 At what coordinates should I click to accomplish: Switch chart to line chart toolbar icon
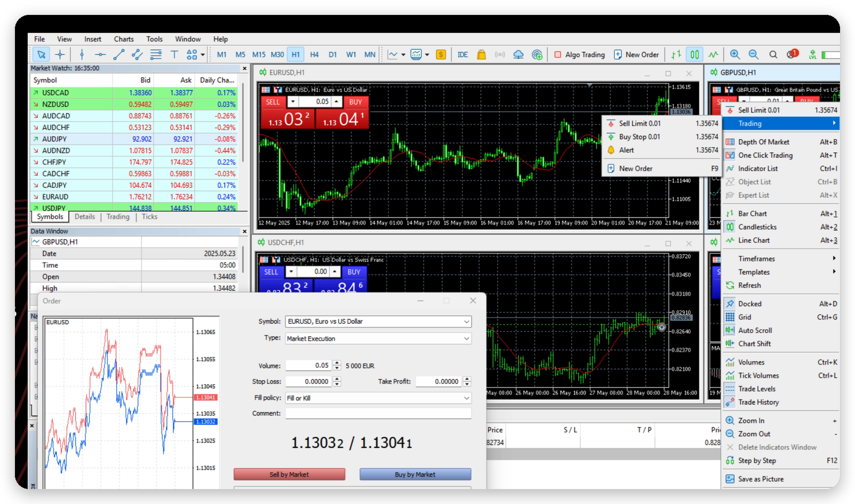[714, 54]
